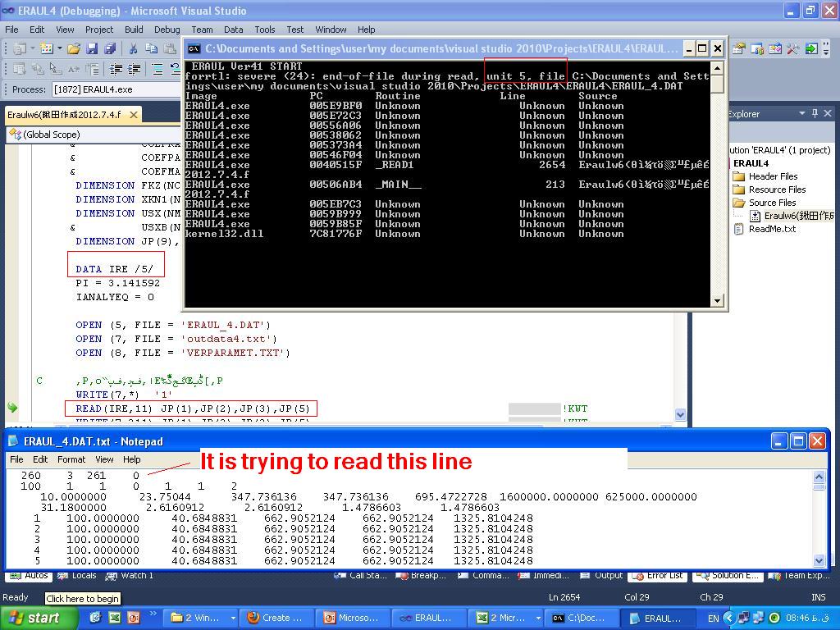Decrease line indent with the toolbar icon
This screenshot has width=840, height=630.
(116, 70)
